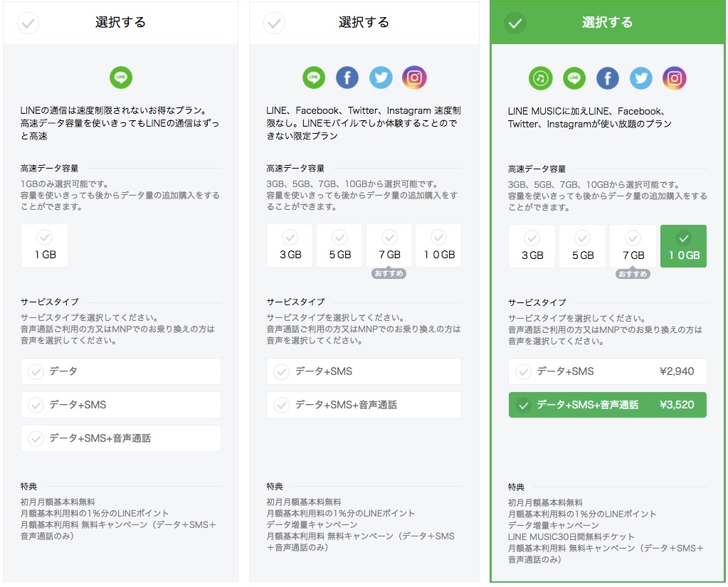Click 'LINE MUSIC30日間無料チケット' benefit text
Viewport: 728px width, 587px height.
tap(571, 537)
